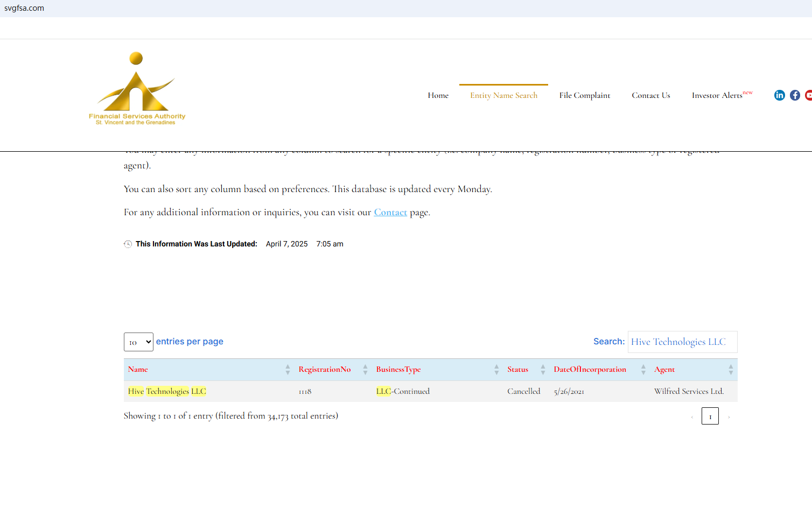Screen dimensions: 812x523
Task: Open the YouTube social icon
Action: 808,95
